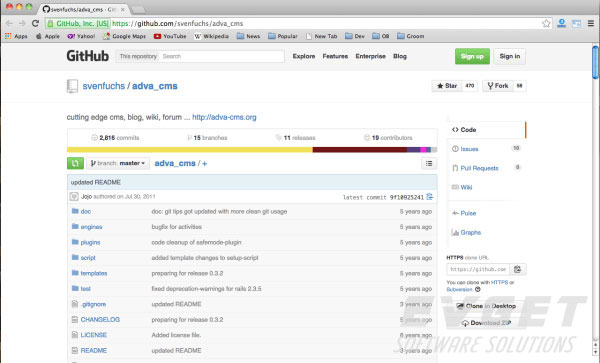Open the Apps bookmark shortcut
The width and height of the screenshot is (600, 363).
pyautogui.click(x=16, y=36)
